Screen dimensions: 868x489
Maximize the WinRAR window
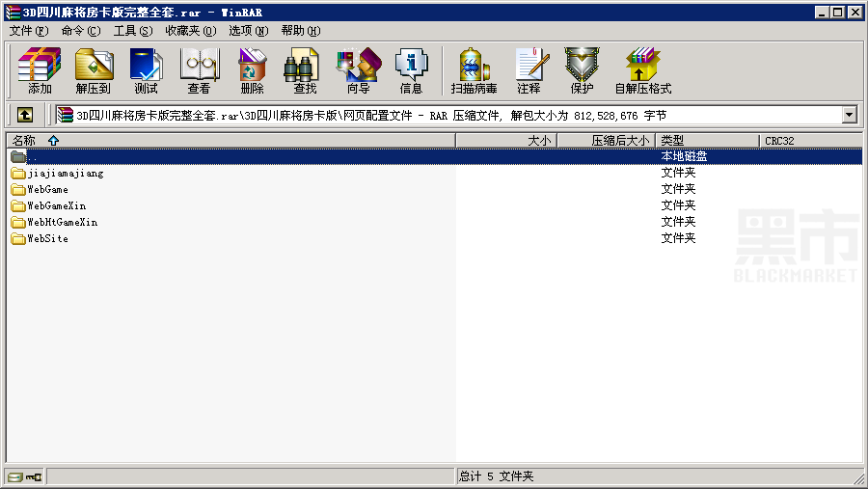(838, 12)
